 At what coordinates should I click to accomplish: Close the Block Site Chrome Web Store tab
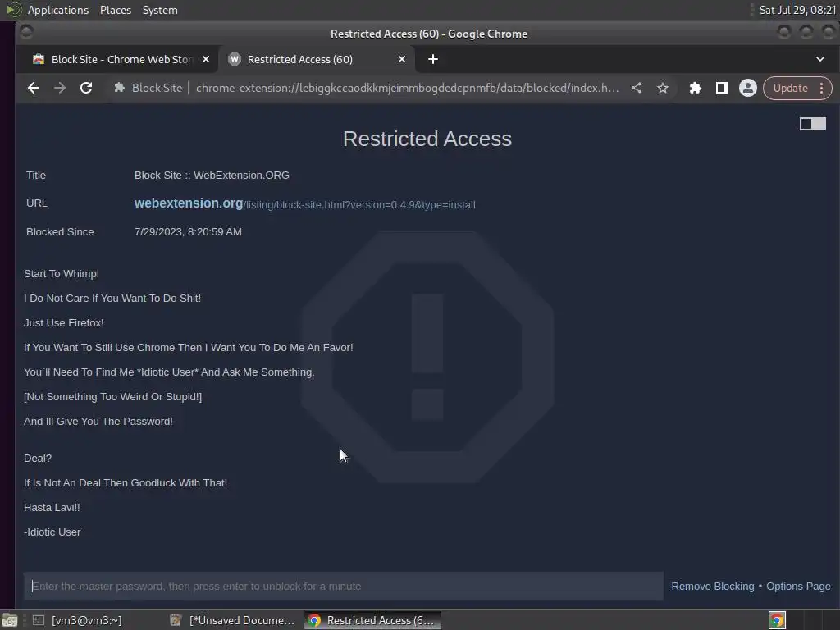coord(206,59)
